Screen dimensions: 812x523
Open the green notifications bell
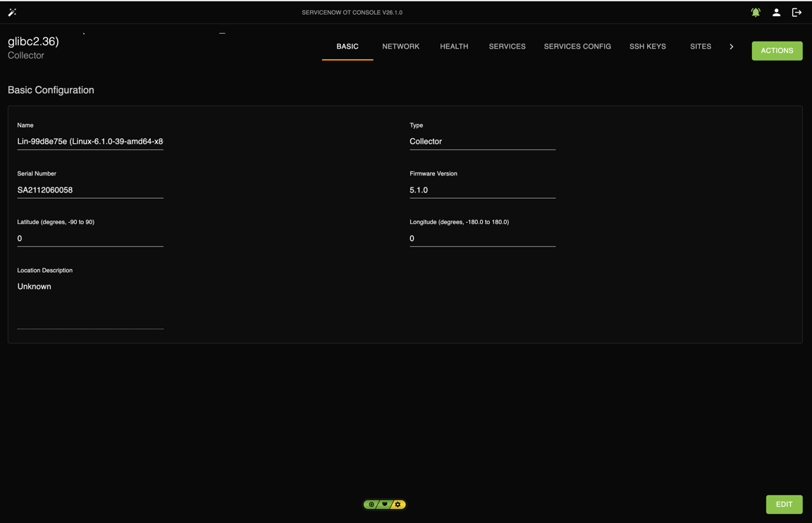coord(756,13)
